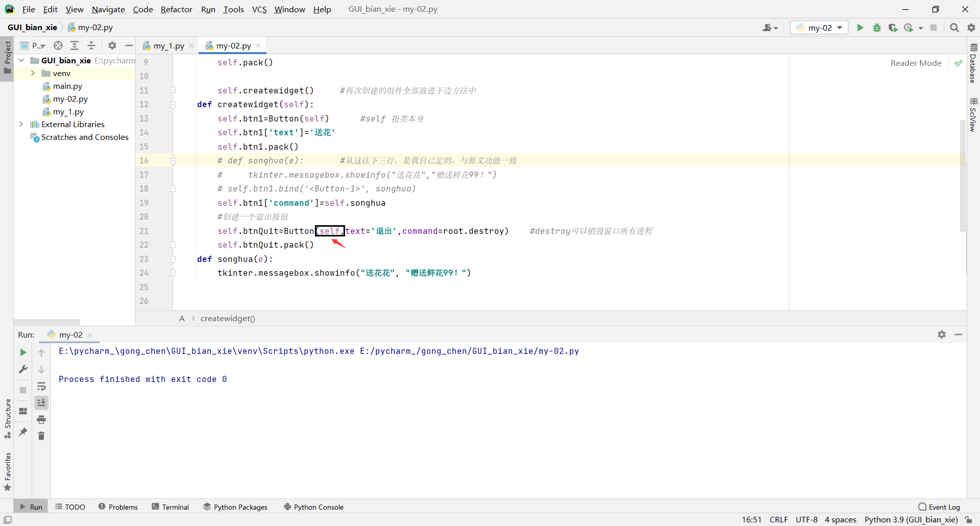Restore layout icon in Run panel
Screen dimensions: 980x526
pos(23,411)
